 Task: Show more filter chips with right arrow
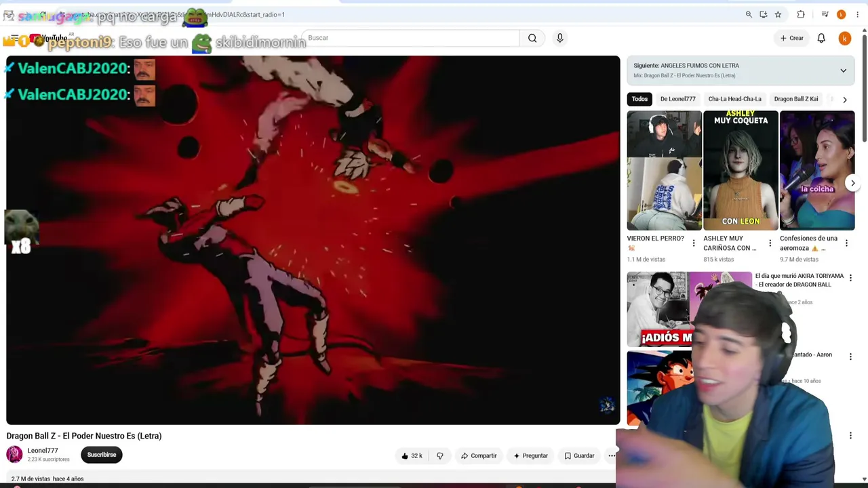click(x=844, y=100)
